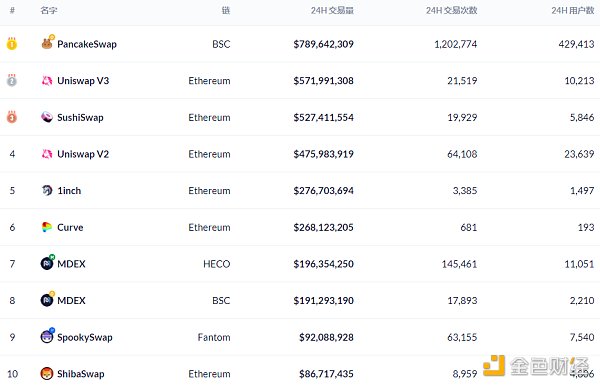The width and height of the screenshot is (600, 387).
Task: Click the Curve rainbow logo icon
Action: click(47, 227)
